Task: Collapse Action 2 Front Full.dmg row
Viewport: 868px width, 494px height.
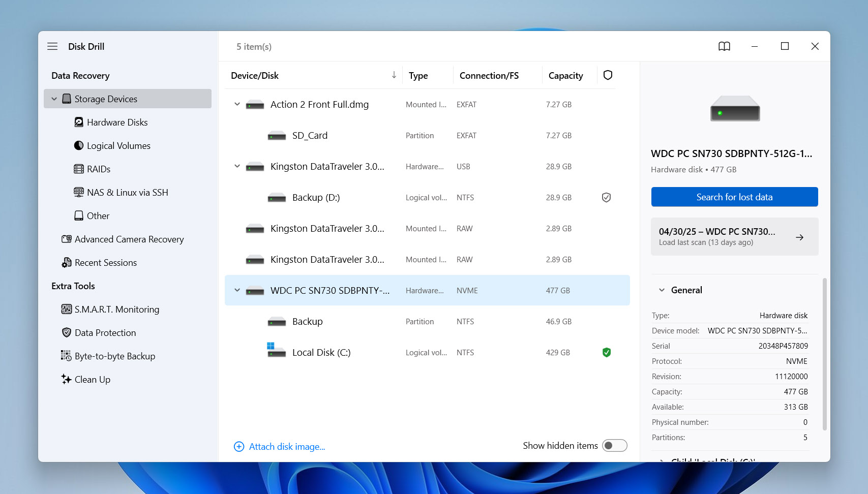Action: pyautogui.click(x=237, y=104)
